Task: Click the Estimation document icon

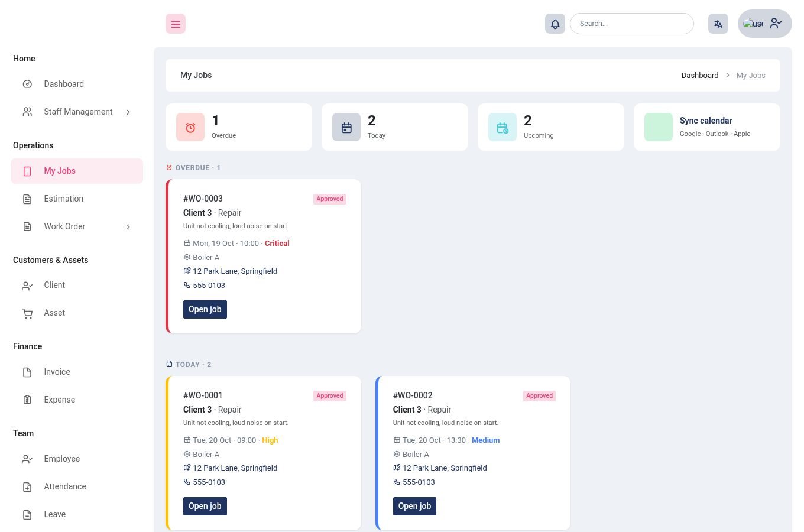Action: [x=27, y=199]
